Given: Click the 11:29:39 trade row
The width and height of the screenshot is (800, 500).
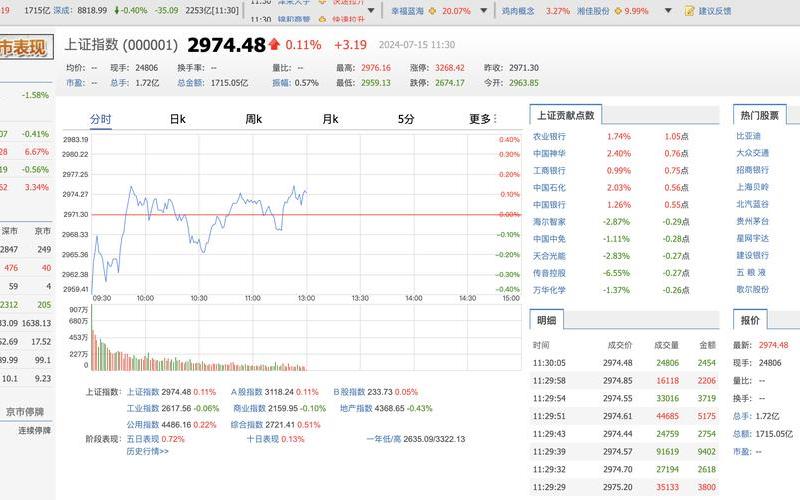Looking at the screenshot, I should click(624, 452).
